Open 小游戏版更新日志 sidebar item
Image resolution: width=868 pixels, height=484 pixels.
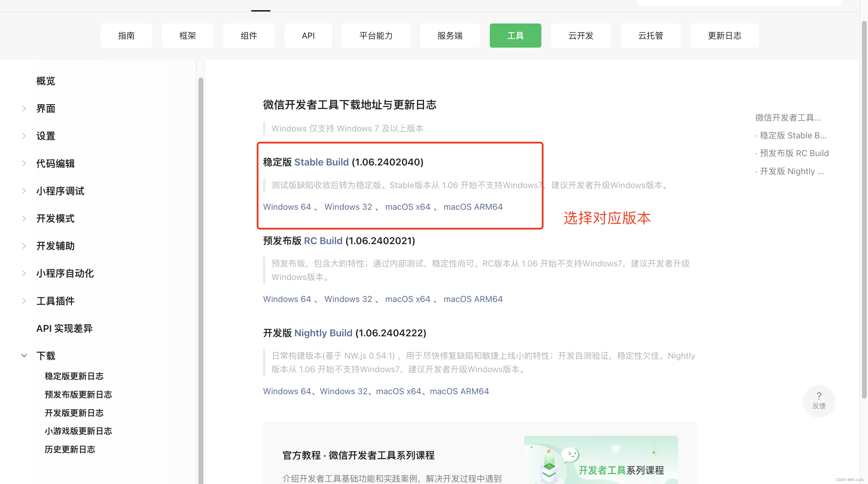coord(78,431)
